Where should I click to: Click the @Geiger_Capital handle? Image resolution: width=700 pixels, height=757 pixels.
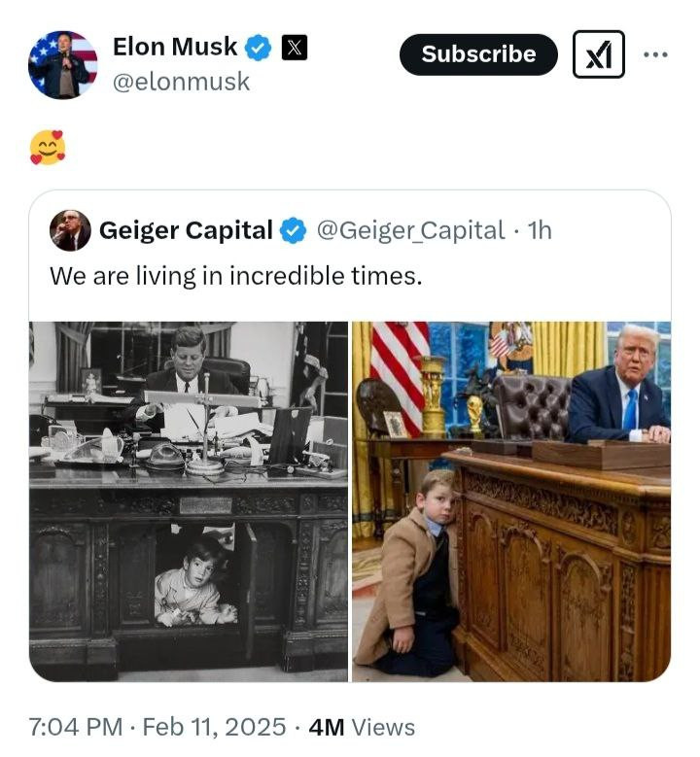[410, 230]
